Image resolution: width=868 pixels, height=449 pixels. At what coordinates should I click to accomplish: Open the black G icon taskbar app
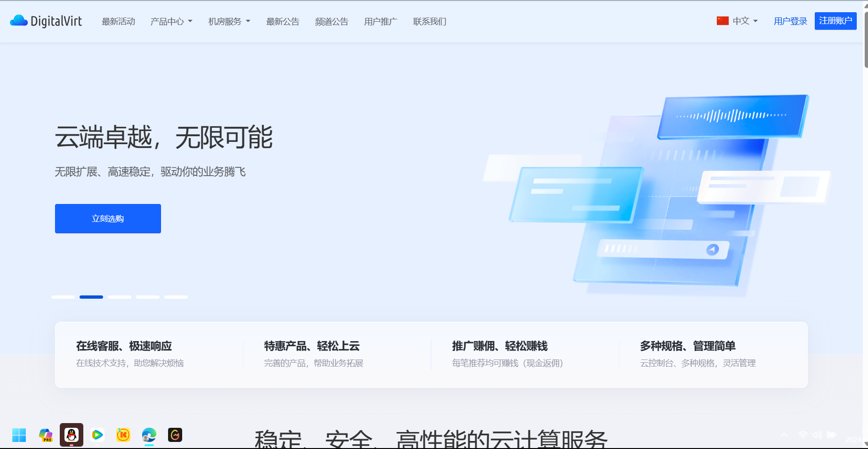(175, 435)
